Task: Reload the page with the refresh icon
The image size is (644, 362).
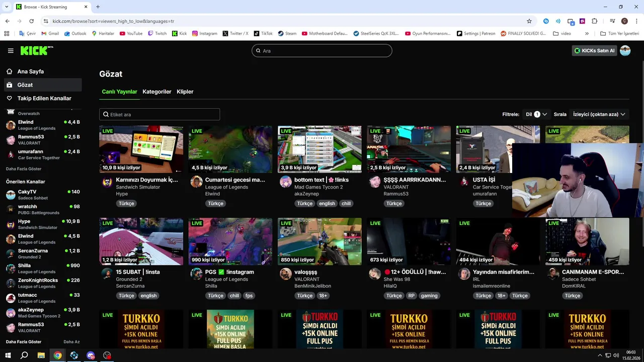Action: point(31,21)
